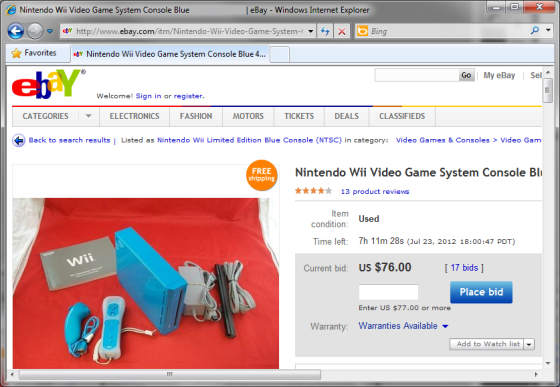The height and width of the screenshot is (387, 560).
Task: Click the Bing provider logo icon
Action: (x=362, y=31)
